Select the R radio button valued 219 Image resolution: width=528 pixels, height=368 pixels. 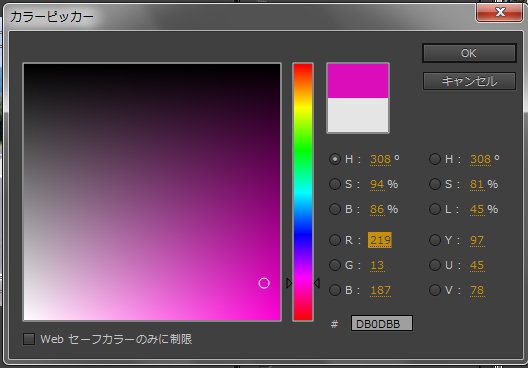[x=335, y=240]
